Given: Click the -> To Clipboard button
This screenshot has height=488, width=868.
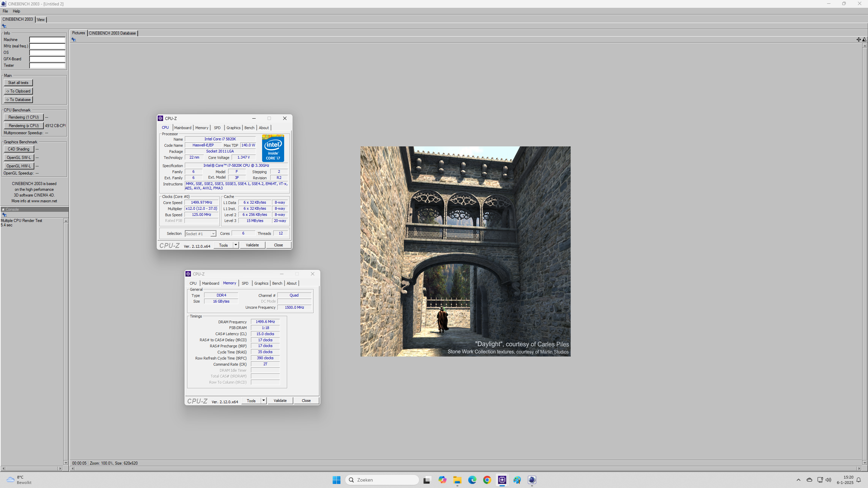Looking at the screenshot, I should point(18,91).
